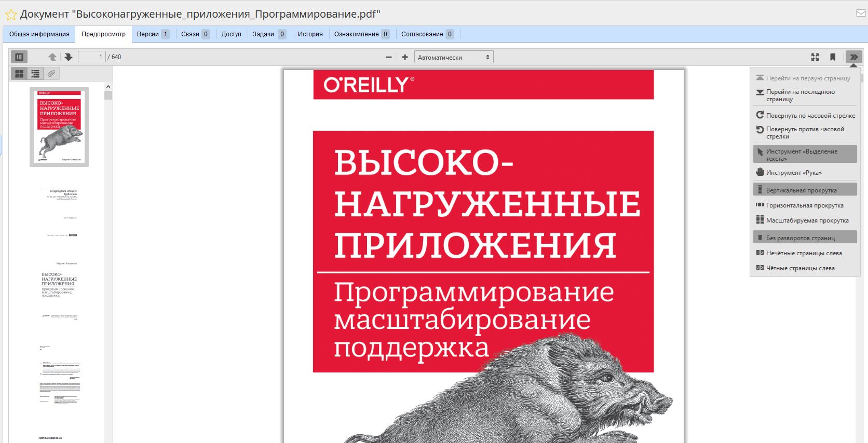Go to next page arrow
The image size is (868, 443).
(68, 57)
